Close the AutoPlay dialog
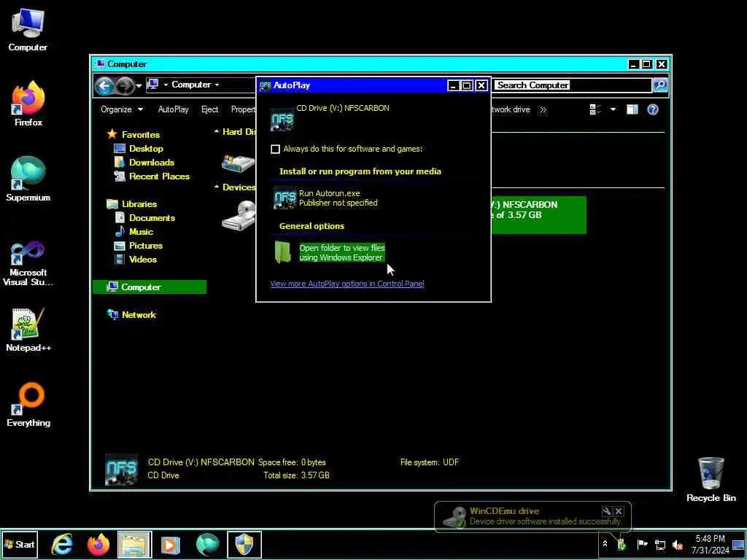 tap(481, 85)
